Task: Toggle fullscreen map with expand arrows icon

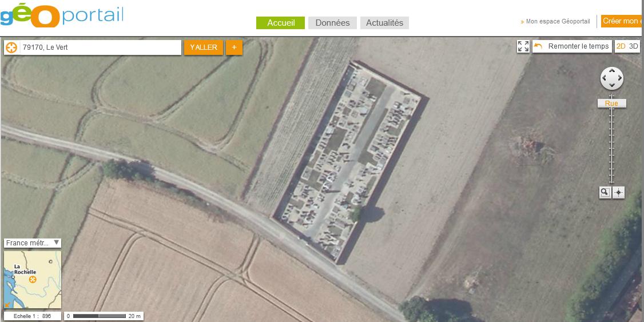Action: pos(523,46)
